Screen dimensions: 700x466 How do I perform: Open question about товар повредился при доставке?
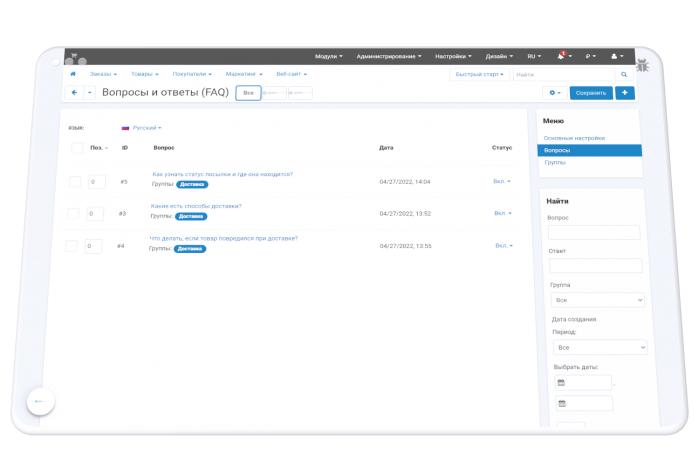tap(224, 238)
